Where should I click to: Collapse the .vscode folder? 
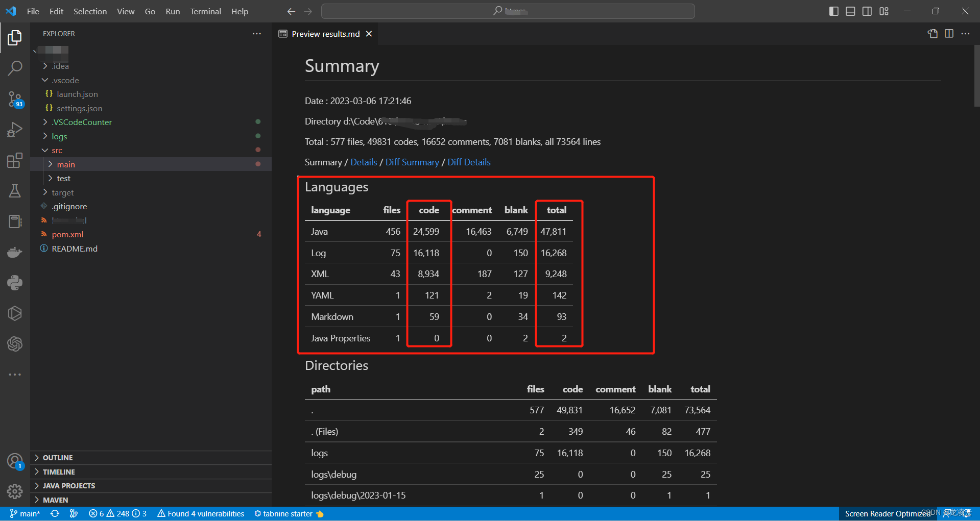(x=151, y=80)
